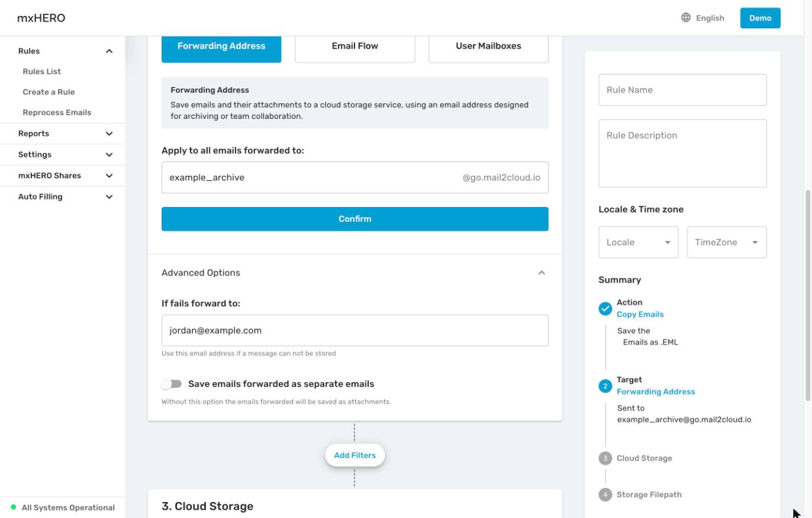The image size is (812, 518).
Task: Click the Confirm button
Action: pos(355,219)
